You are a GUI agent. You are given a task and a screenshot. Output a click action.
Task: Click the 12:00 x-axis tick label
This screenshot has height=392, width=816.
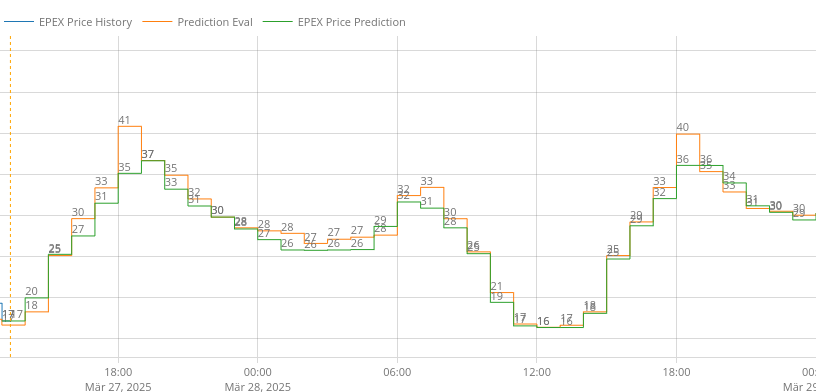[x=537, y=373]
